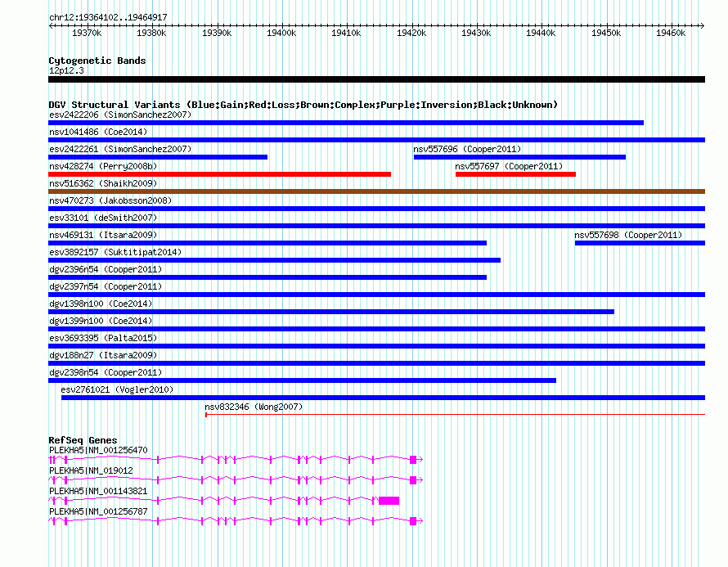Select the blue esv3892157 gain bar

coord(274,260)
